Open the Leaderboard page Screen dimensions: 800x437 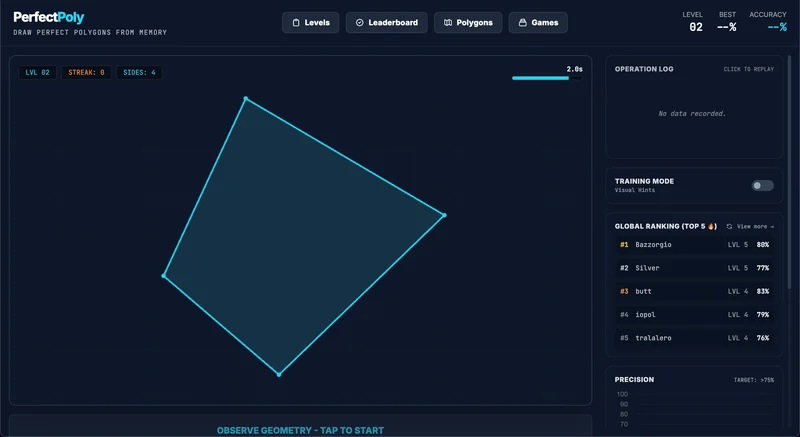[386, 22]
